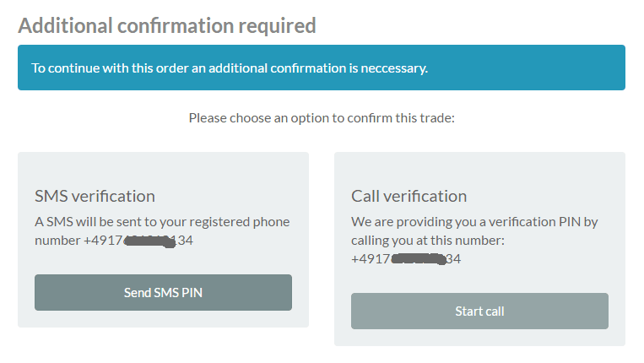Click the "Send SMS PIN" button
Viewport: 644px width, 363px height.
tap(163, 292)
